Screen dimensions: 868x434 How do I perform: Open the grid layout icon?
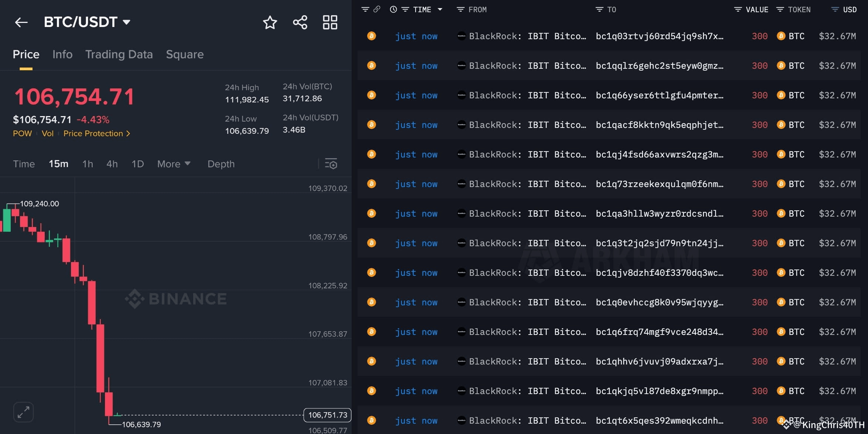330,23
